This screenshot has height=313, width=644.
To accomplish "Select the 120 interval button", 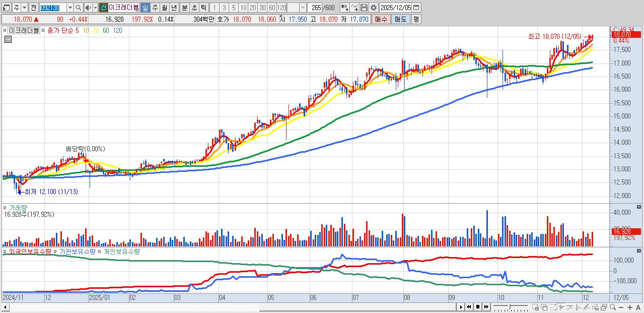I will pos(281,8).
